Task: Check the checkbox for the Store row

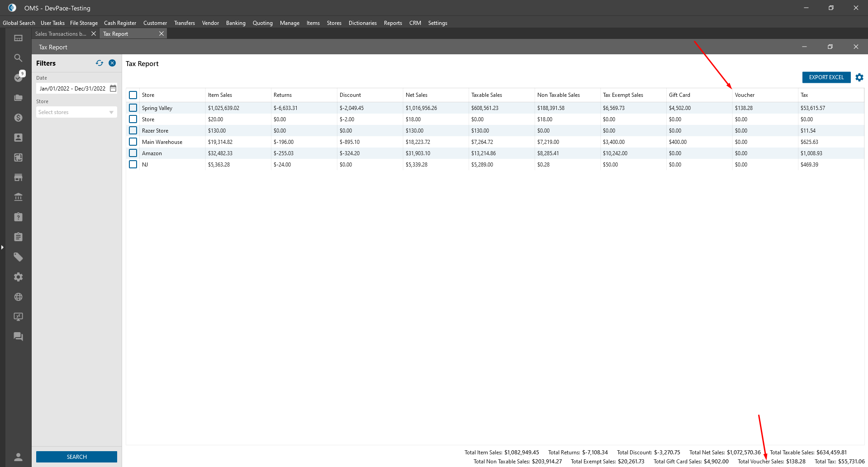Action: [x=133, y=119]
